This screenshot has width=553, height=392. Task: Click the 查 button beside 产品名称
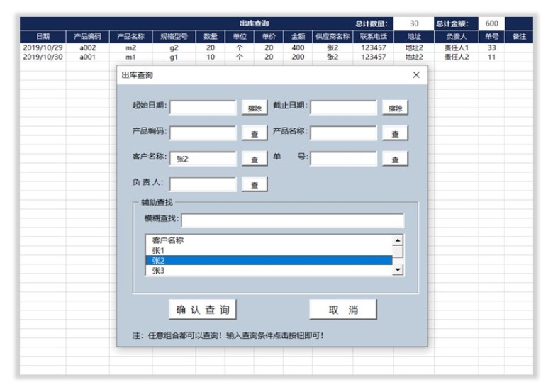click(x=395, y=133)
